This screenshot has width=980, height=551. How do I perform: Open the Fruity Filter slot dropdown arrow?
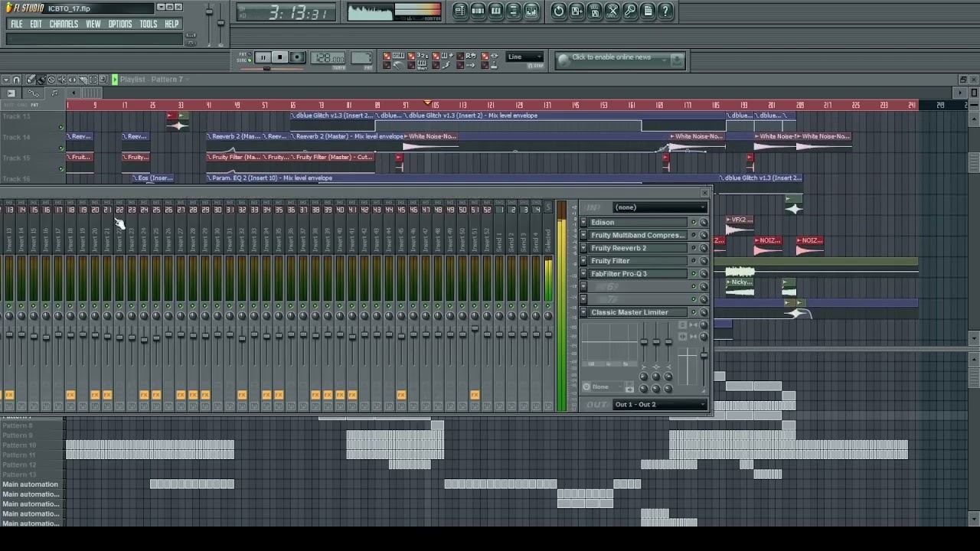click(583, 261)
